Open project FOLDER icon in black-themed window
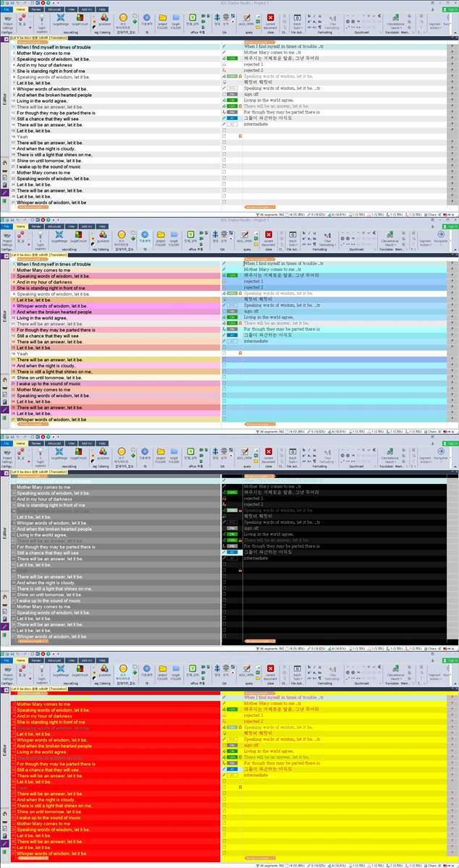Screen dimensions: 459x868 (x=162, y=456)
